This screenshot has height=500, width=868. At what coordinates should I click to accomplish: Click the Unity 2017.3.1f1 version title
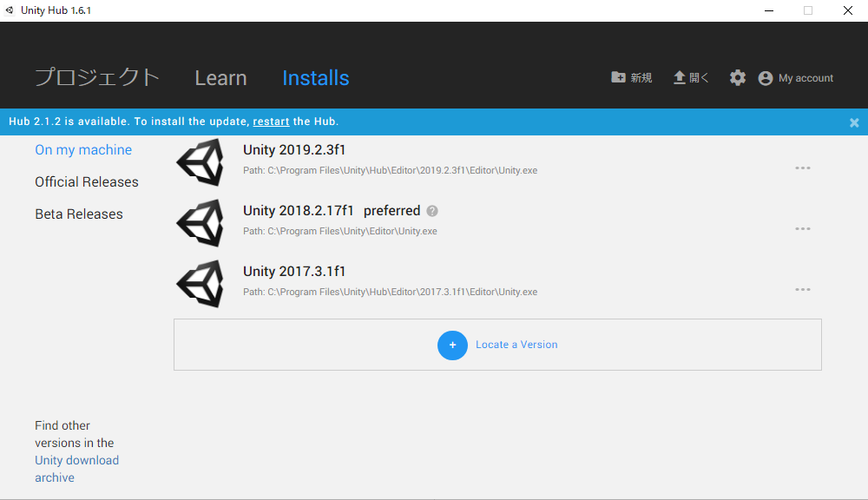click(294, 272)
